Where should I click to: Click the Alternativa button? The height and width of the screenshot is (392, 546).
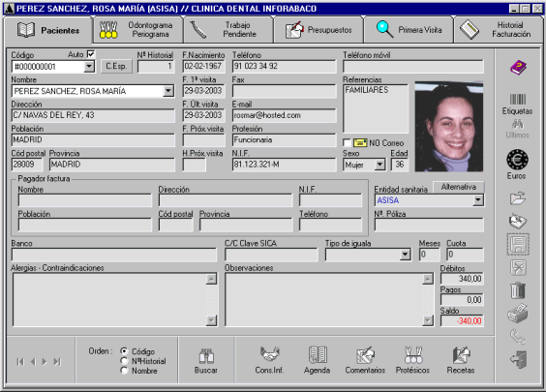coord(459,187)
